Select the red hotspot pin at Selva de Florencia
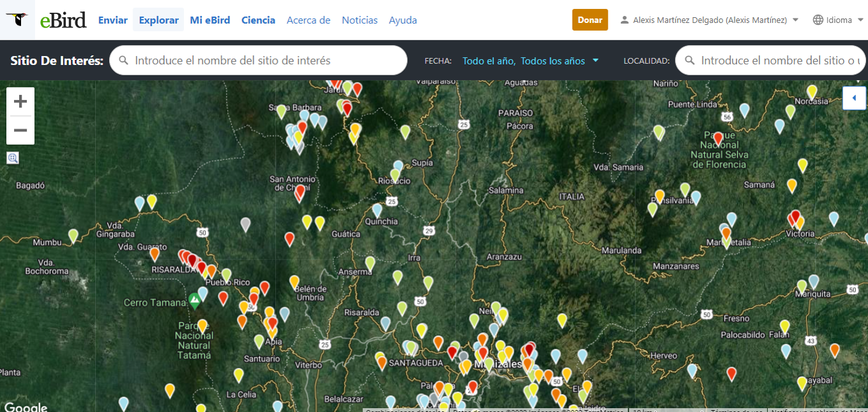Viewport: 868px width, 412px height. (x=718, y=138)
